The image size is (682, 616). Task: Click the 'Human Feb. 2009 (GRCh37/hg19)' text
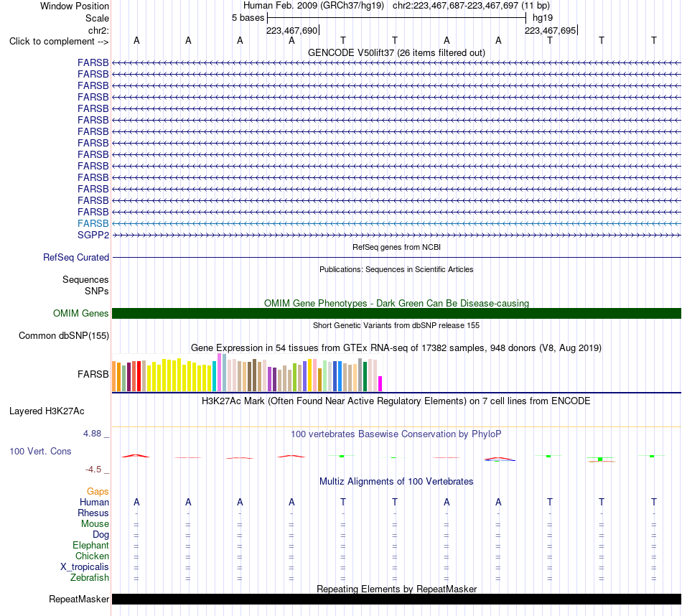(x=314, y=6)
